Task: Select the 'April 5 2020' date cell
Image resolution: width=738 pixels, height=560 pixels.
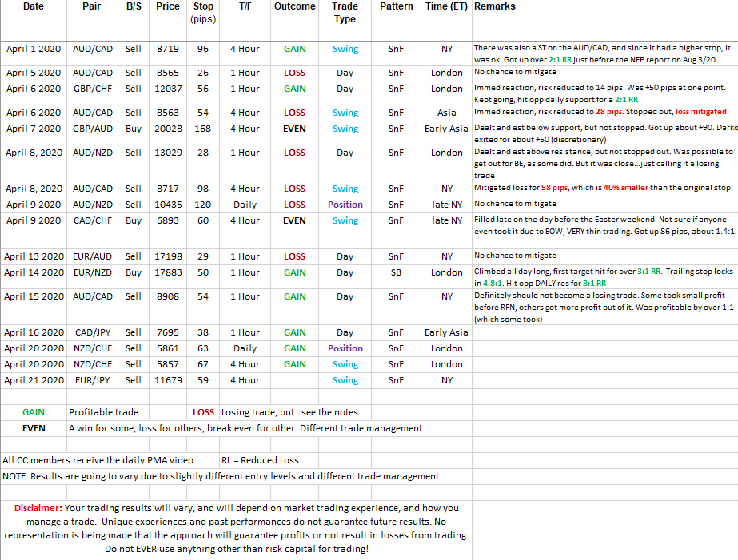Action: point(34,73)
